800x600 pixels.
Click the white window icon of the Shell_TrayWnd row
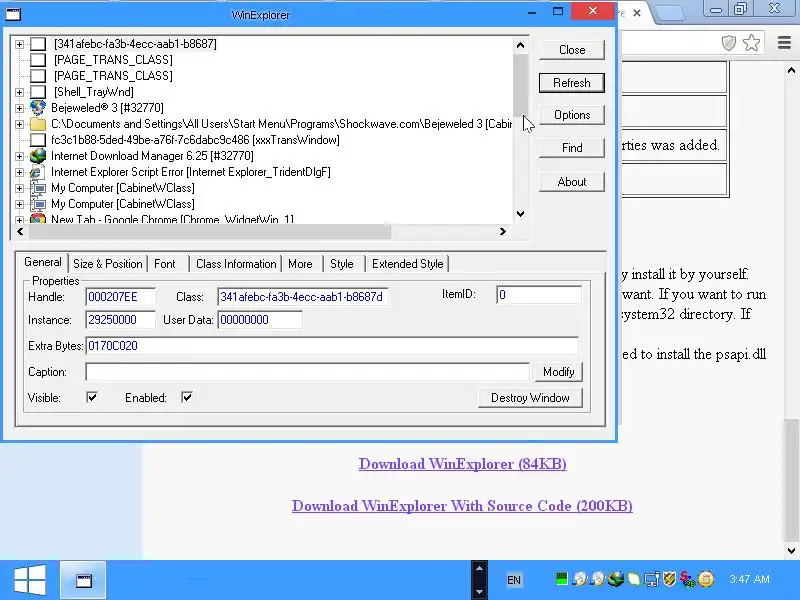[x=38, y=92]
